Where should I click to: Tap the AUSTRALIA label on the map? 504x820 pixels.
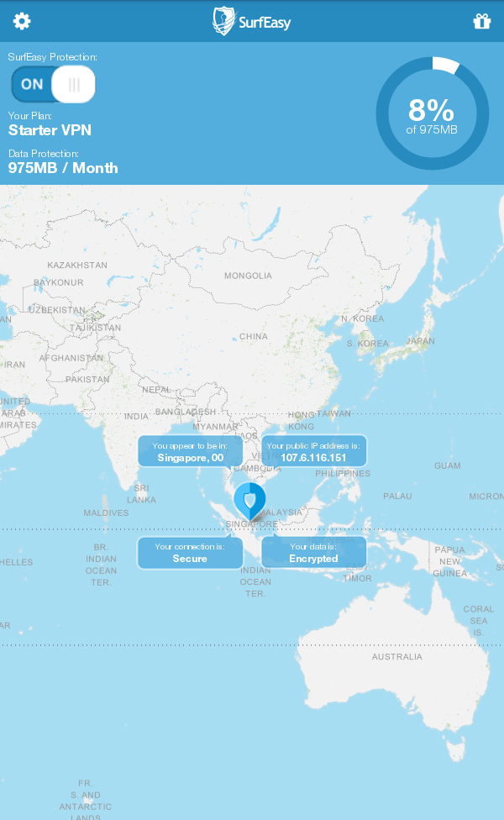(397, 657)
